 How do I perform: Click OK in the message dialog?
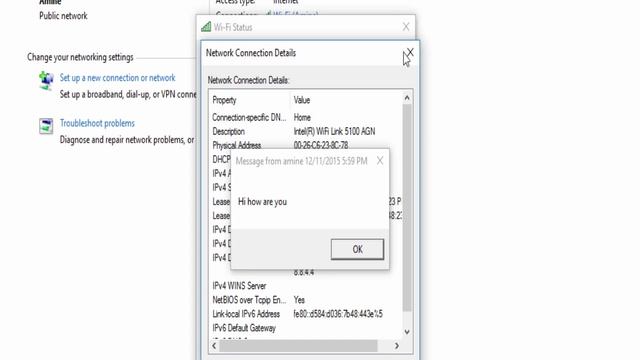pos(357,249)
